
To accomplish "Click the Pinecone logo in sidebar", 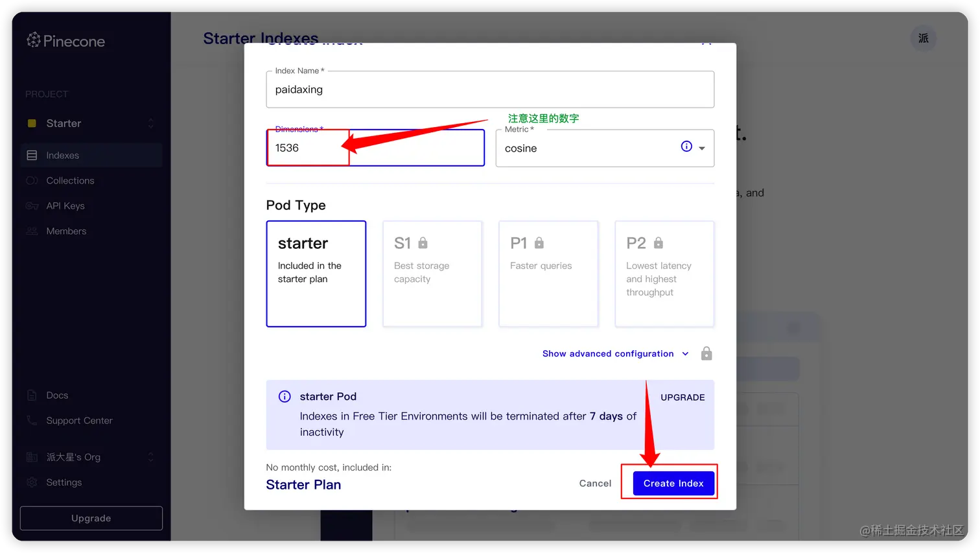I will pos(65,41).
